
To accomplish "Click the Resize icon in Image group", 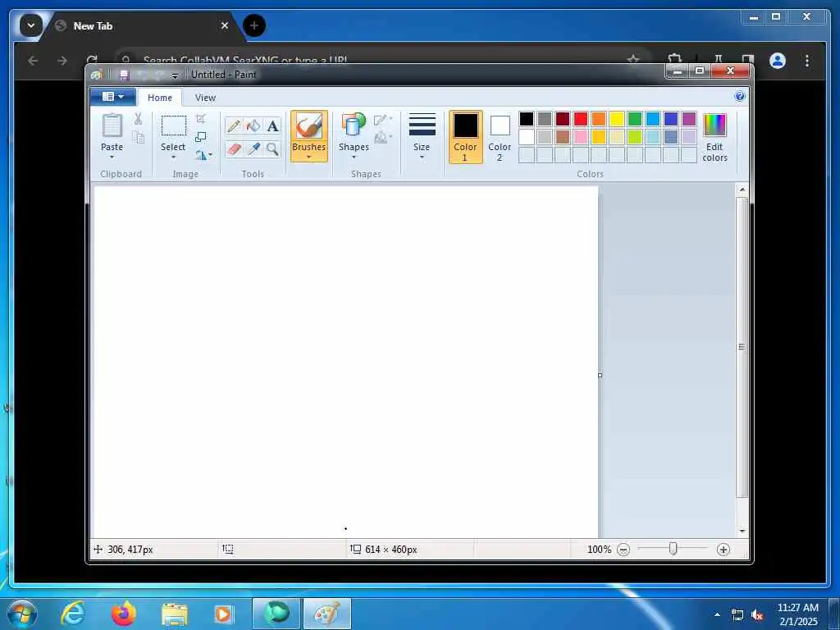I will tap(201, 137).
